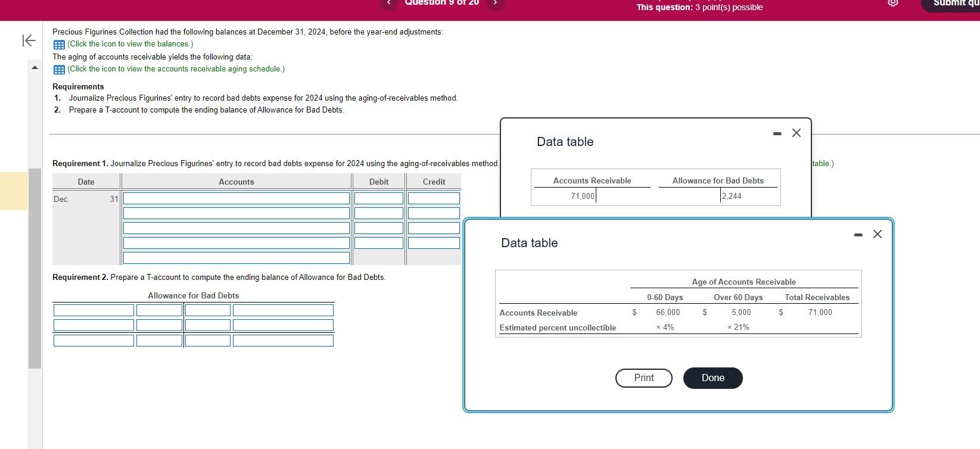This screenshot has height=449, width=980.
Task: Click second row Debit input field
Action: coord(379,213)
